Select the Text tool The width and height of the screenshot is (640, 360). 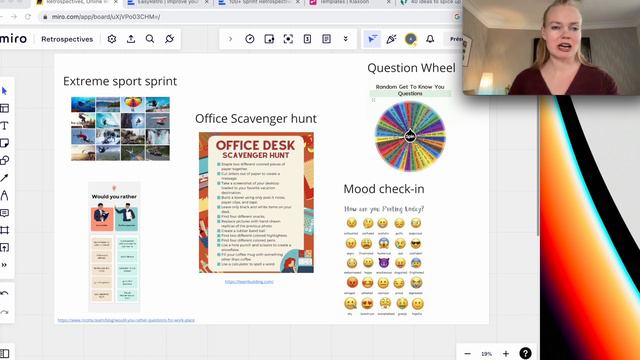[4, 125]
